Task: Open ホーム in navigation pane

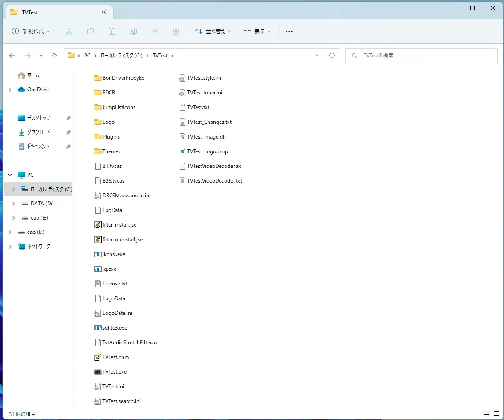Action: pyautogui.click(x=33, y=75)
